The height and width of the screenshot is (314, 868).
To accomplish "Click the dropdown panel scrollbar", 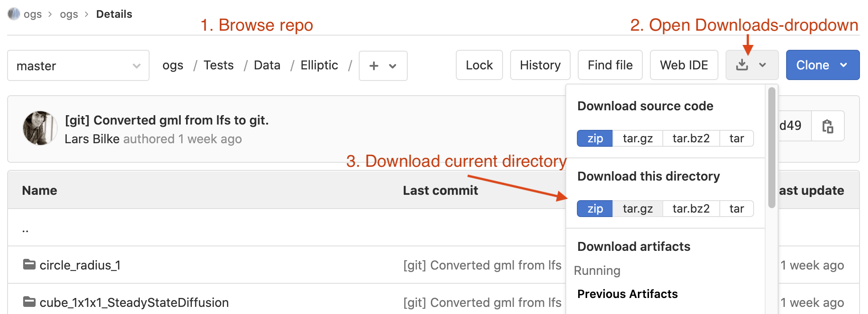I will [x=772, y=147].
